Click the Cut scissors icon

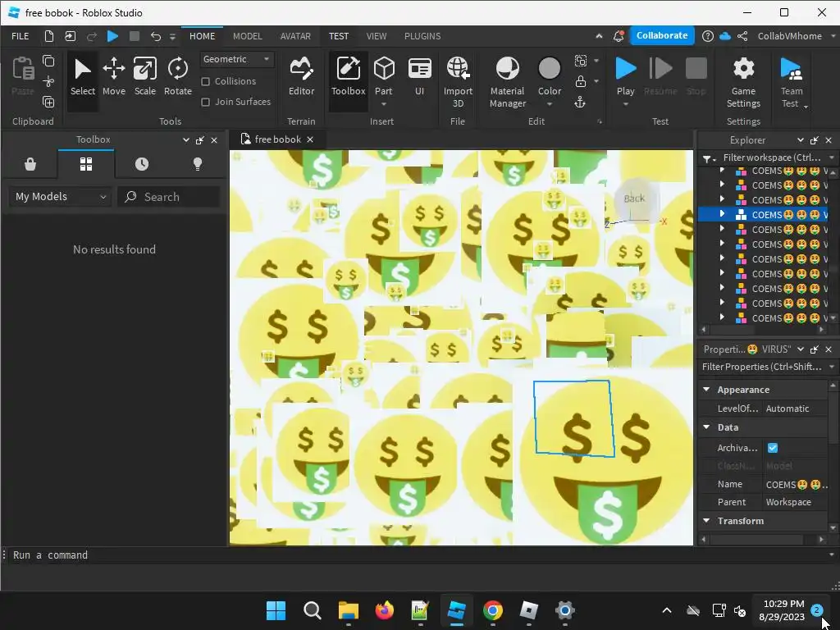click(x=48, y=81)
